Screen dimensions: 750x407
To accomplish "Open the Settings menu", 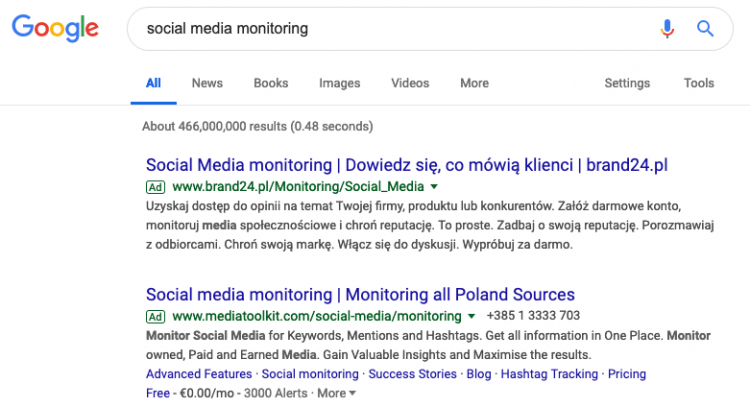I will point(627,83).
